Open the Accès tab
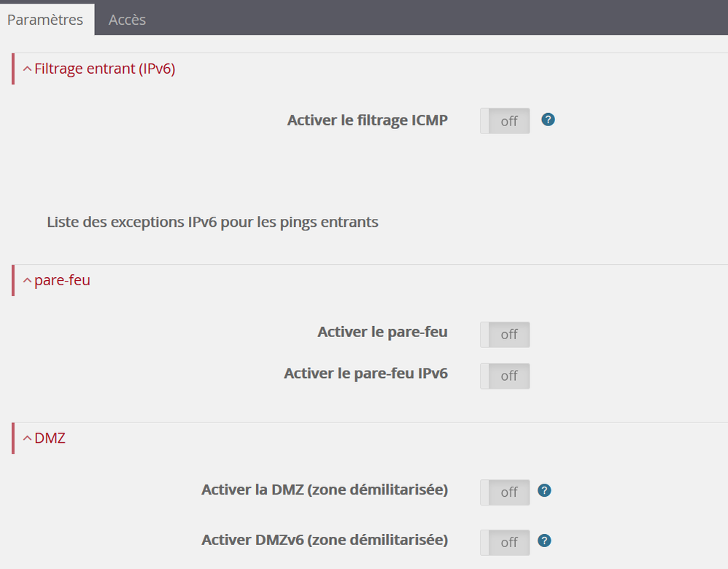The height and width of the screenshot is (569, 728). coord(126,19)
